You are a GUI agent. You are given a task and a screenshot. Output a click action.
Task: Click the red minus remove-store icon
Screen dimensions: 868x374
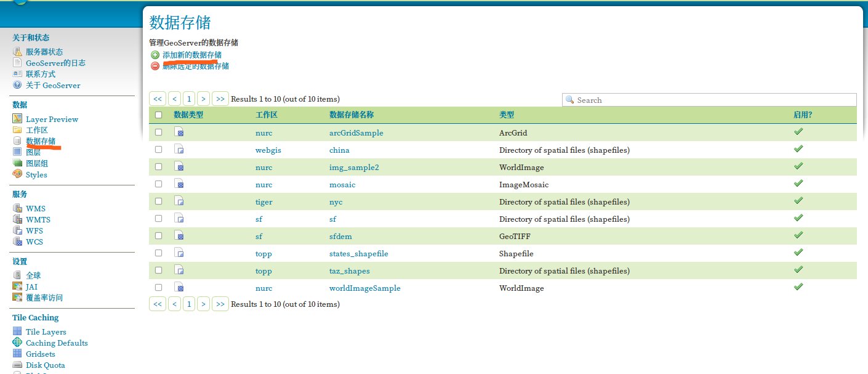[155, 66]
